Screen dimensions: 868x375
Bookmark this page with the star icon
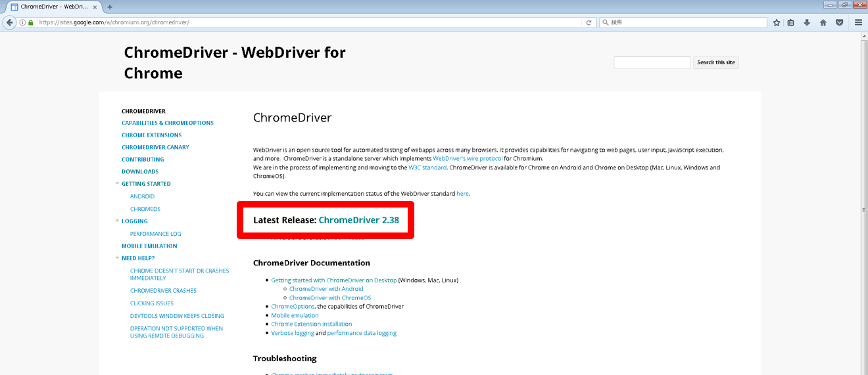[777, 22]
